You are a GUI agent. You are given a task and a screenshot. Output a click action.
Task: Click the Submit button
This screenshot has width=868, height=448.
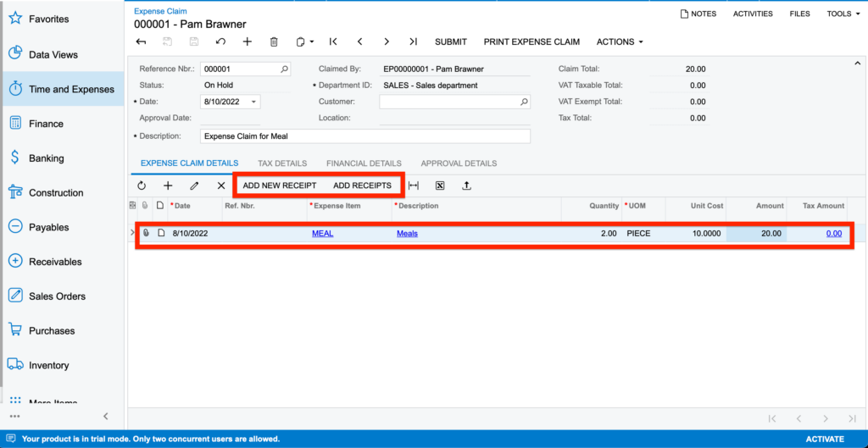[x=450, y=41]
